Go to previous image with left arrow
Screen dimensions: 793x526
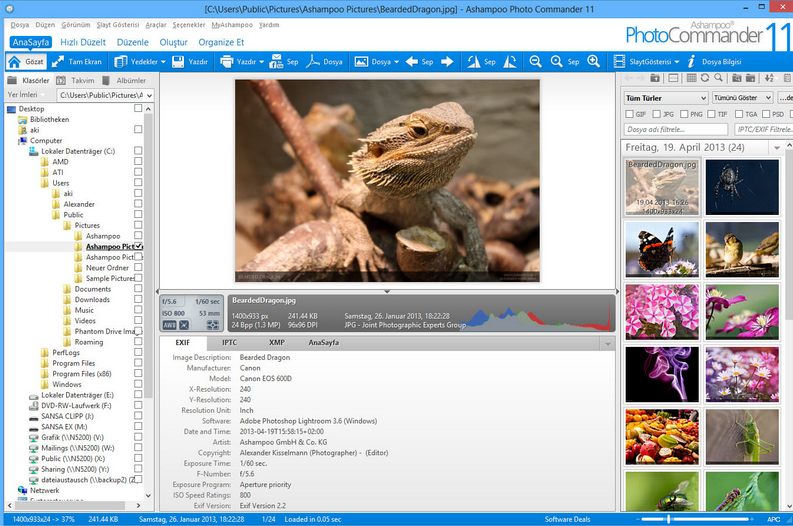point(411,62)
